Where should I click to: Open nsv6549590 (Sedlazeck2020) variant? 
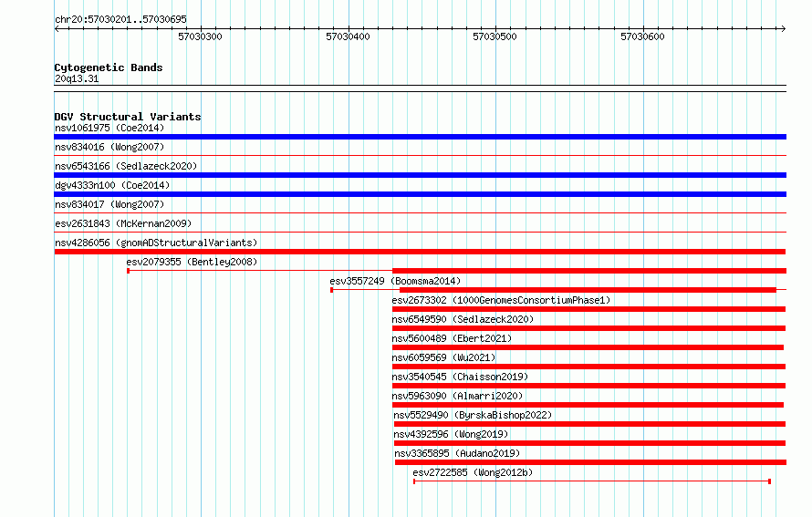[463, 319]
